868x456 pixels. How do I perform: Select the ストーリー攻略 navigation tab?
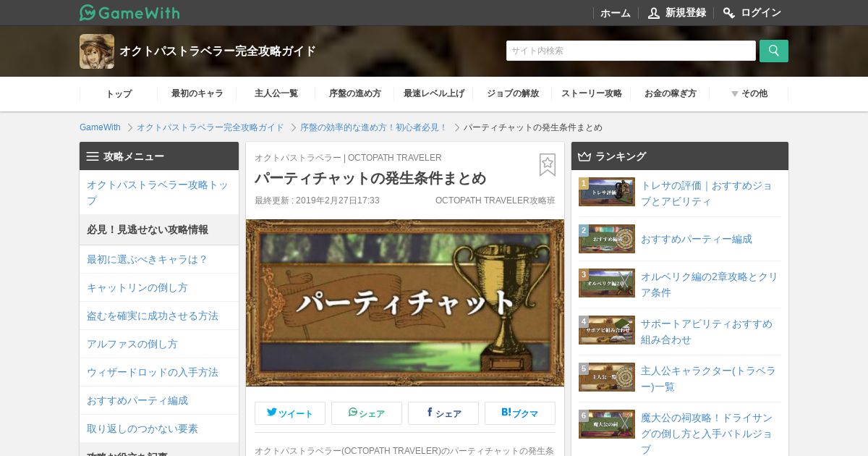[x=592, y=93]
